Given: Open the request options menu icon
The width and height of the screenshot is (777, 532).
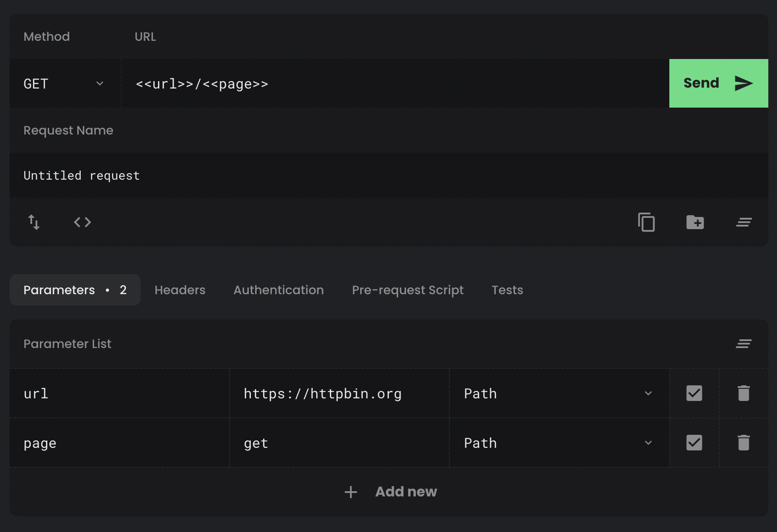Looking at the screenshot, I should pos(744,222).
